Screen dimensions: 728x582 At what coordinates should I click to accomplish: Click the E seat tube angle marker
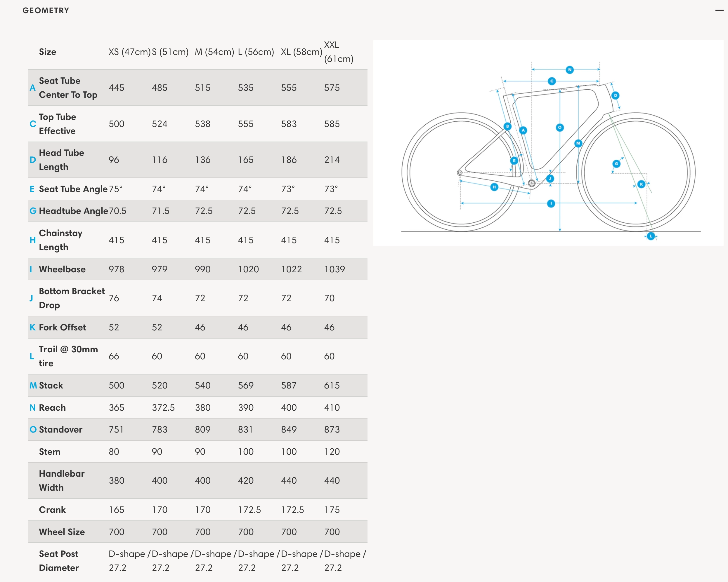pyautogui.click(x=514, y=161)
